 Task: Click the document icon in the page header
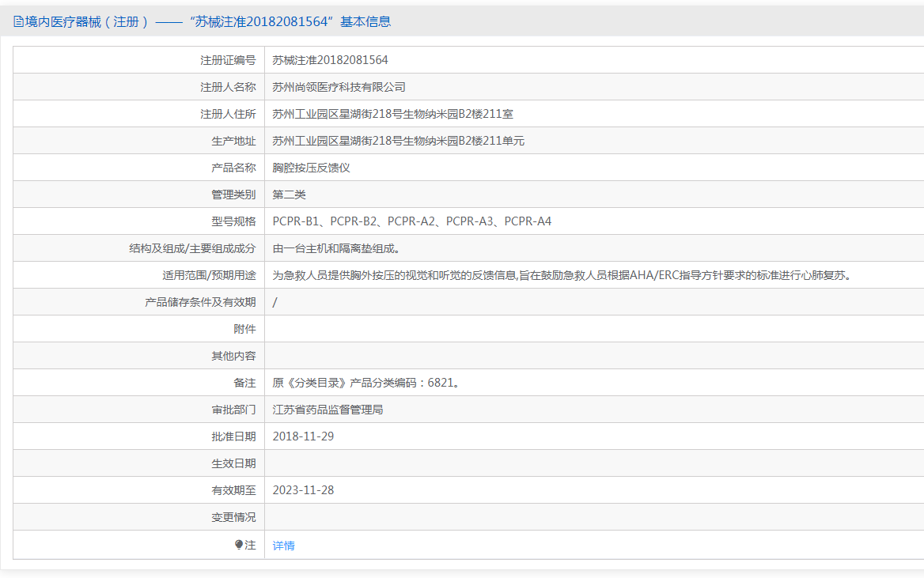coord(18,22)
